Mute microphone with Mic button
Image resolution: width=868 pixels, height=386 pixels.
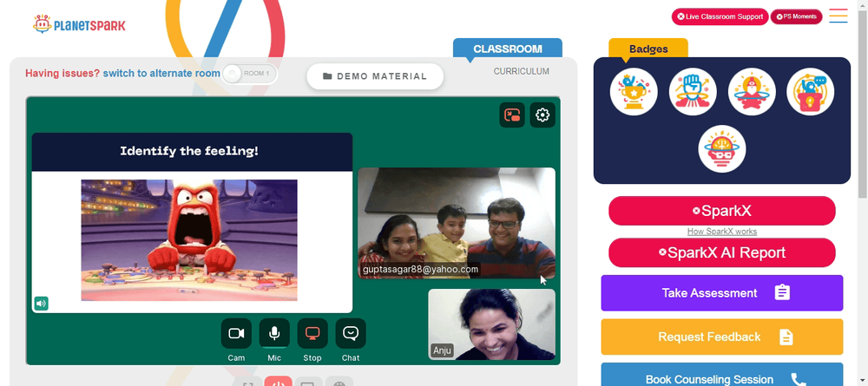(274, 333)
